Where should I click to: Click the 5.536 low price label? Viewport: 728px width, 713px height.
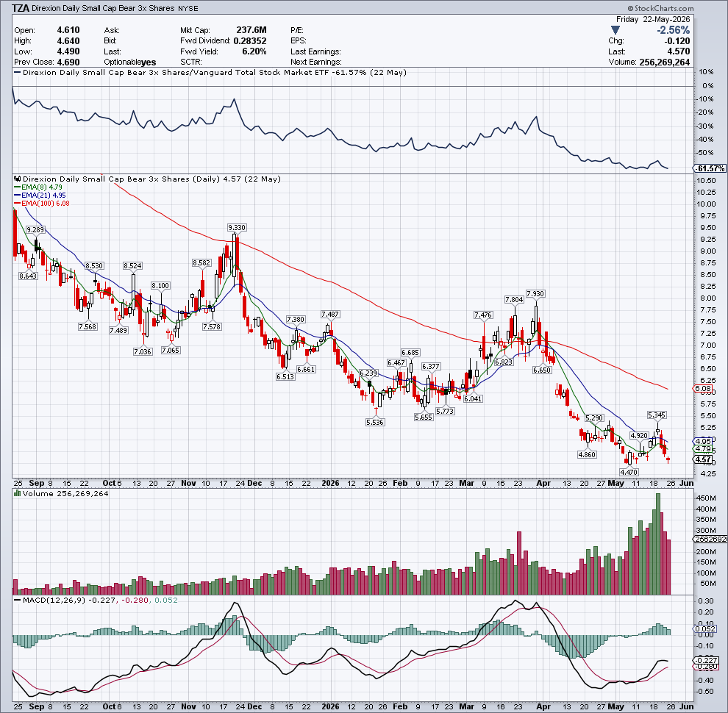(375, 422)
